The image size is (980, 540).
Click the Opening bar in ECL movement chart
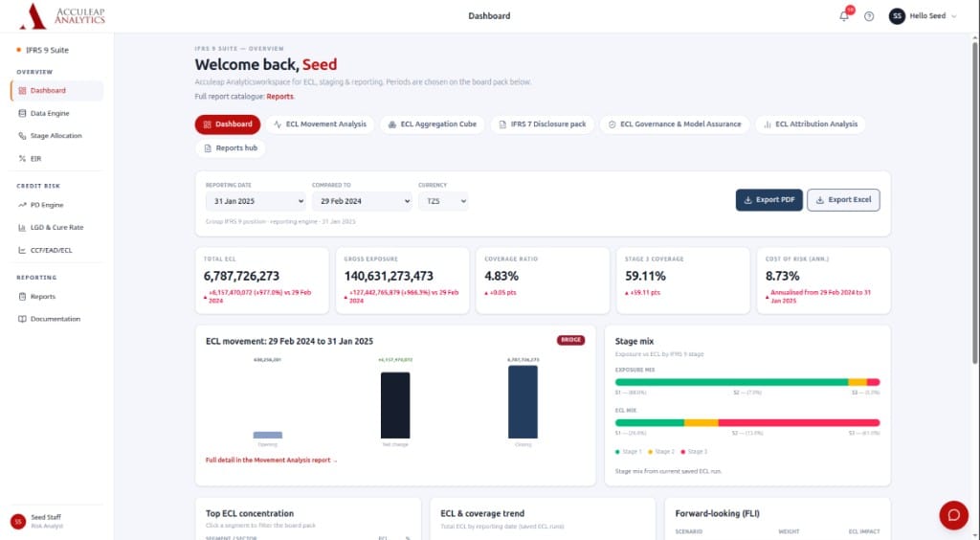click(x=268, y=435)
